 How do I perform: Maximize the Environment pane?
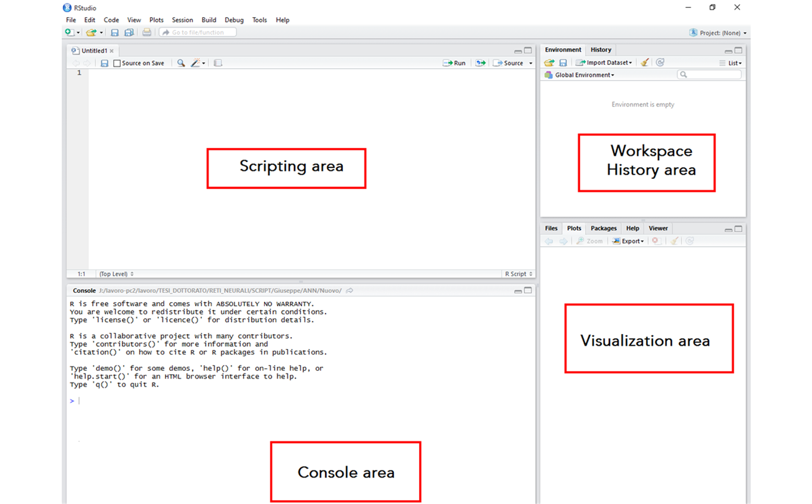point(738,50)
